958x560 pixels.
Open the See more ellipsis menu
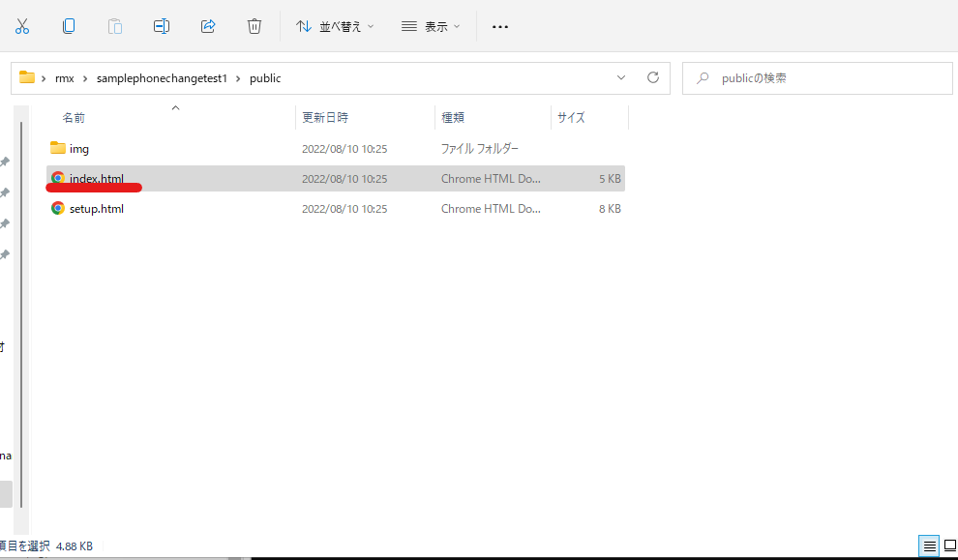tap(499, 27)
